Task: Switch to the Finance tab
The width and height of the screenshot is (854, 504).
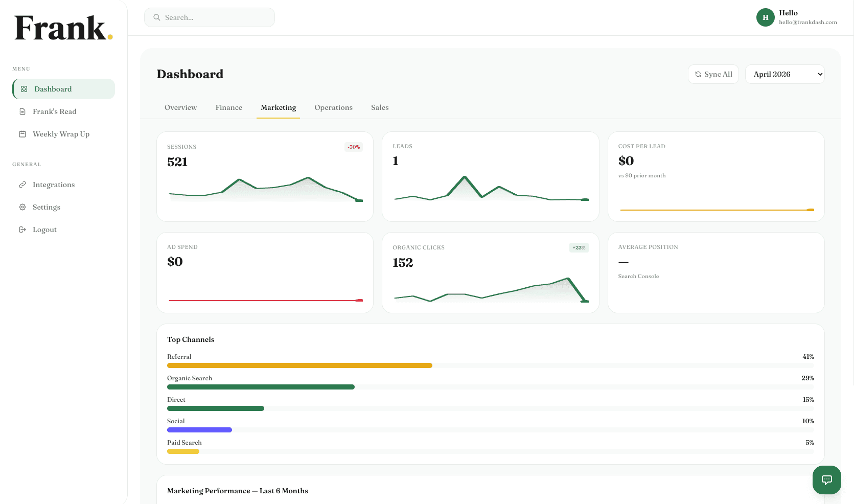Action: pyautogui.click(x=229, y=107)
